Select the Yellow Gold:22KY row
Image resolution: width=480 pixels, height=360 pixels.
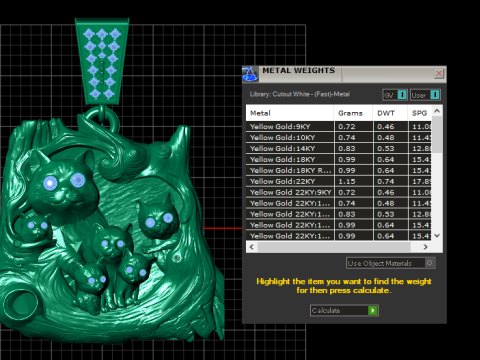(x=339, y=181)
